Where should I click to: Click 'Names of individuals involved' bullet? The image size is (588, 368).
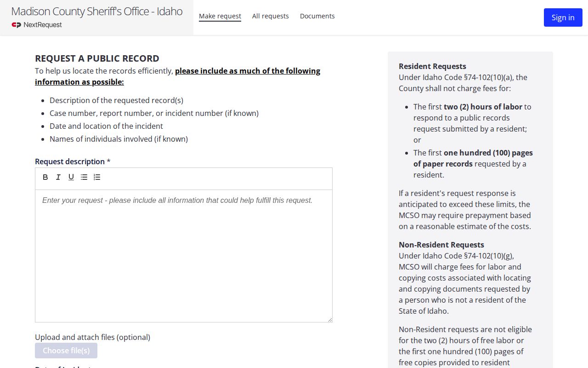[119, 139]
